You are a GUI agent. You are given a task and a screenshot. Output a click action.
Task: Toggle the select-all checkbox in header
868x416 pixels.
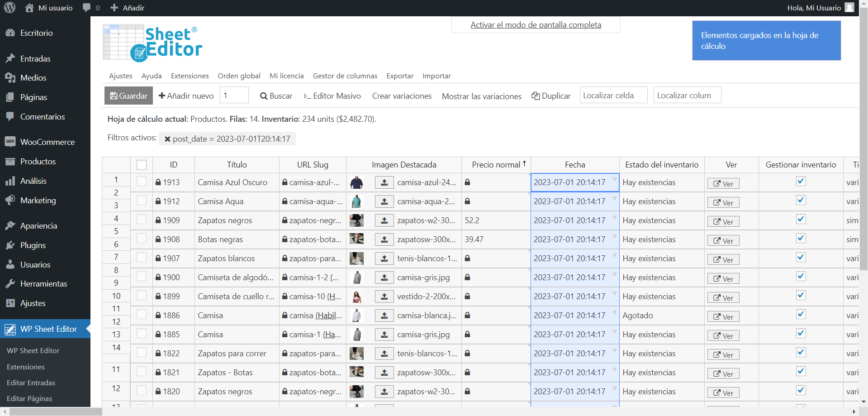tap(142, 165)
